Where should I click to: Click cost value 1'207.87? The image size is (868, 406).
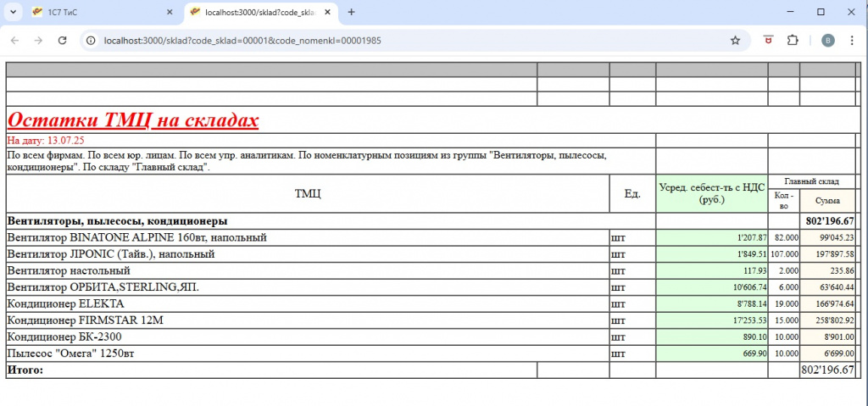pyautogui.click(x=752, y=237)
